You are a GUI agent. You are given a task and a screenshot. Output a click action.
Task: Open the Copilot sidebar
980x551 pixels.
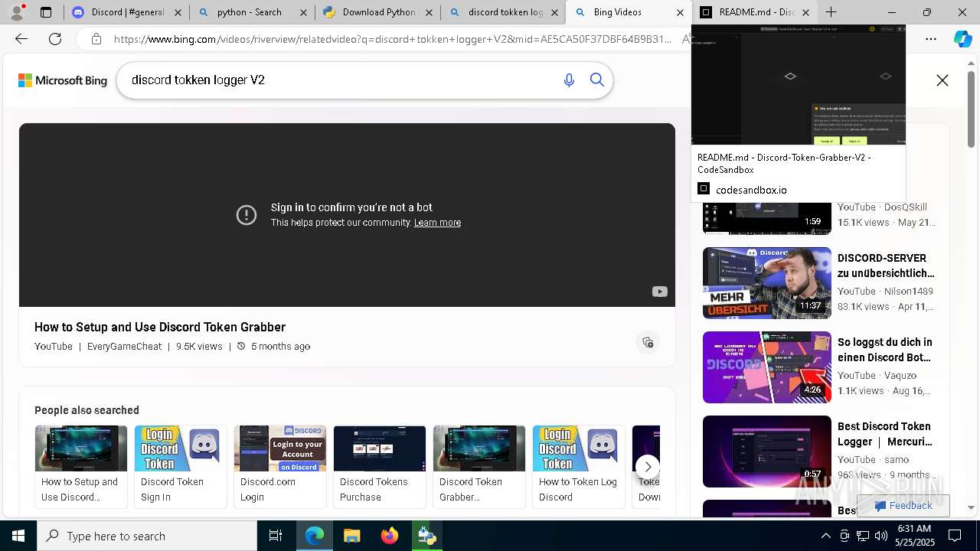pos(962,39)
